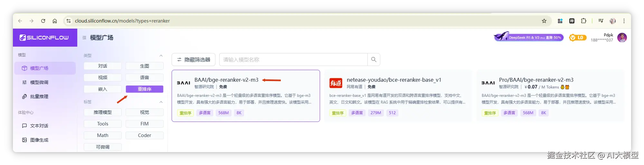Open the browser media control icon
Image resolution: width=644 pixels, height=165 pixels.
coord(601,21)
